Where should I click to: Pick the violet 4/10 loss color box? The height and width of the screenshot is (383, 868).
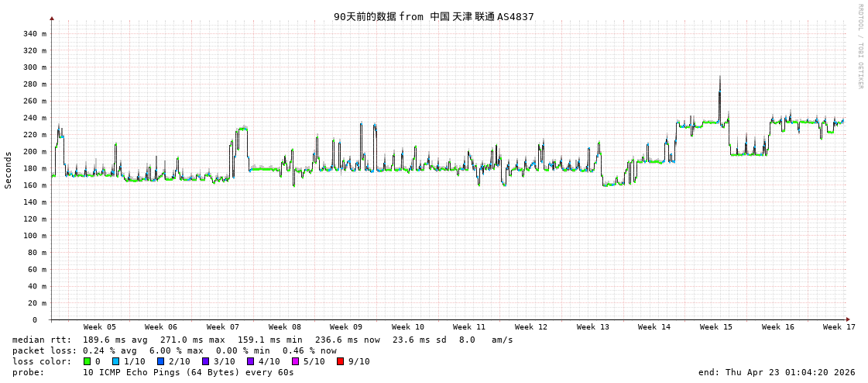point(251,361)
